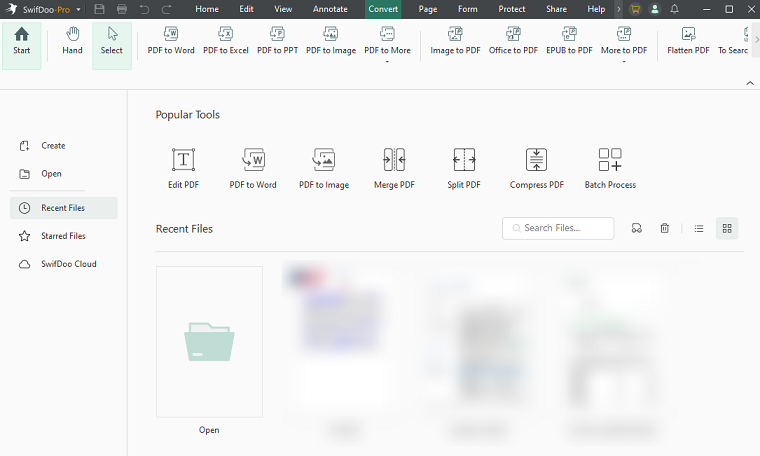Select the Hand tool
Screen dimensions: 760x456
pos(72,41)
